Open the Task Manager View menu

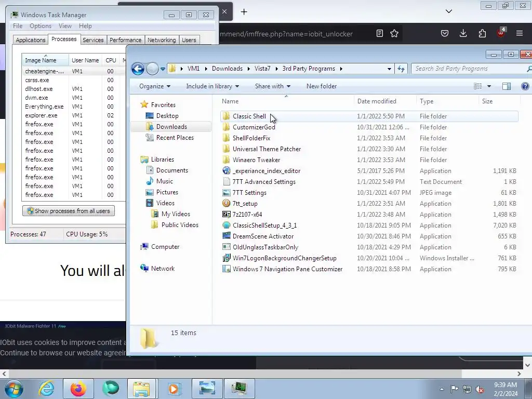tap(65, 26)
